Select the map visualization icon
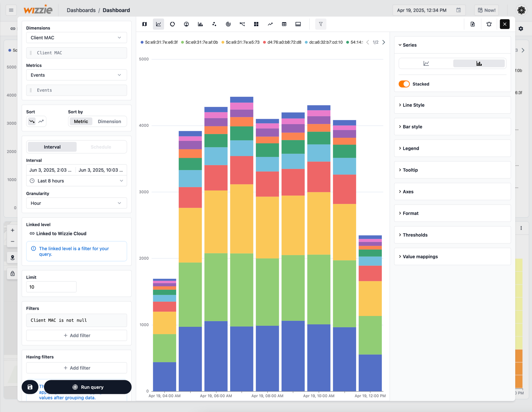This screenshot has width=532, height=412. pos(145,24)
